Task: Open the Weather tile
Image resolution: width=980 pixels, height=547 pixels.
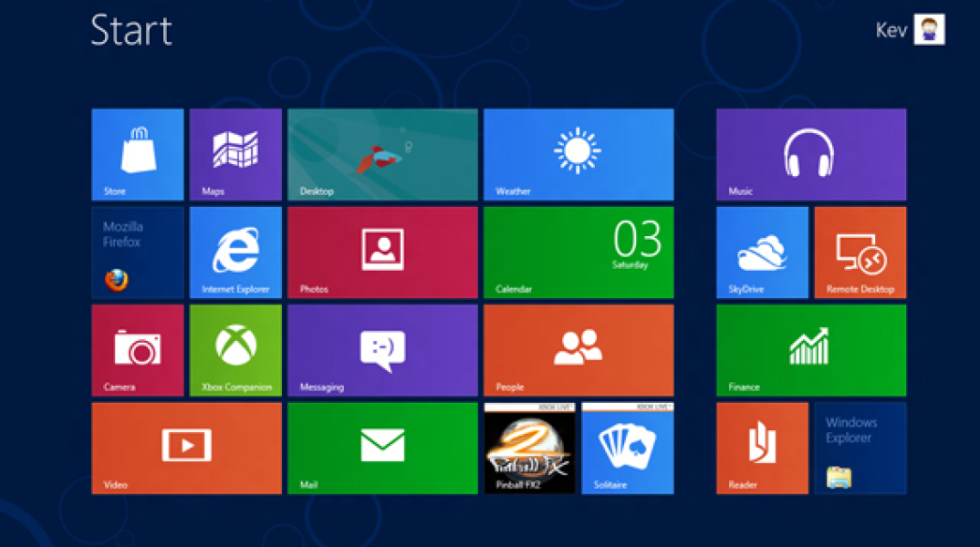Action: pos(579,154)
